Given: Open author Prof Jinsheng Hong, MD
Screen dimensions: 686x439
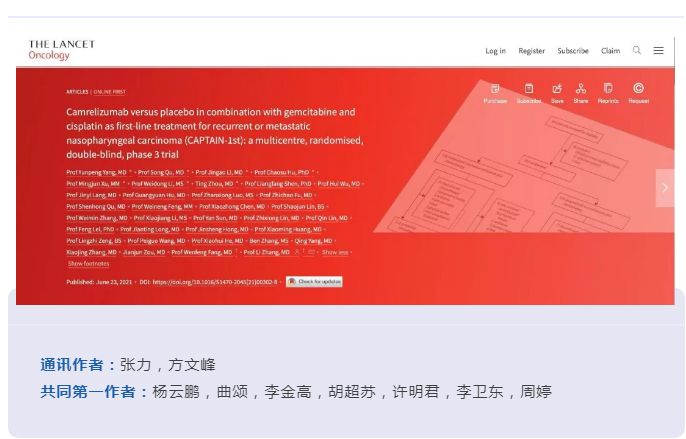Looking at the screenshot, I should pyautogui.click(x=217, y=229).
